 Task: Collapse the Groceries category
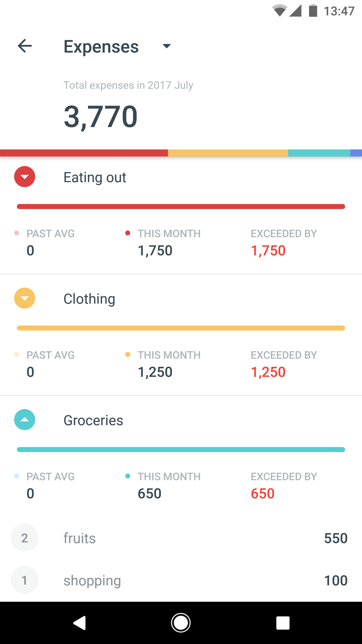(25, 420)
